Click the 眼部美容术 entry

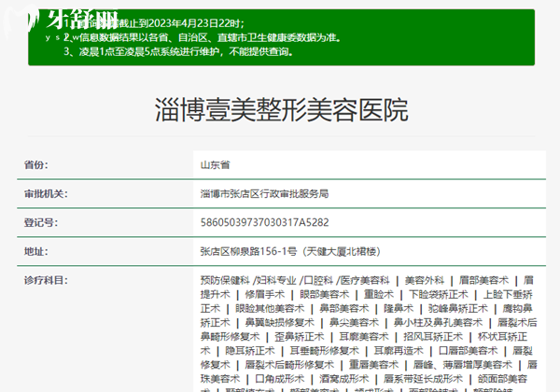coord(324,295)
